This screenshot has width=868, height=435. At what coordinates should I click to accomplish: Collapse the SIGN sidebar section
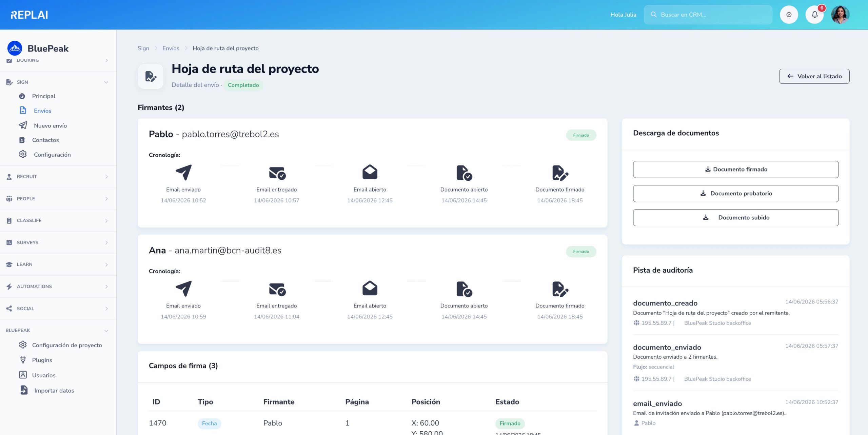pyautogui.click(x=58, y=82)
